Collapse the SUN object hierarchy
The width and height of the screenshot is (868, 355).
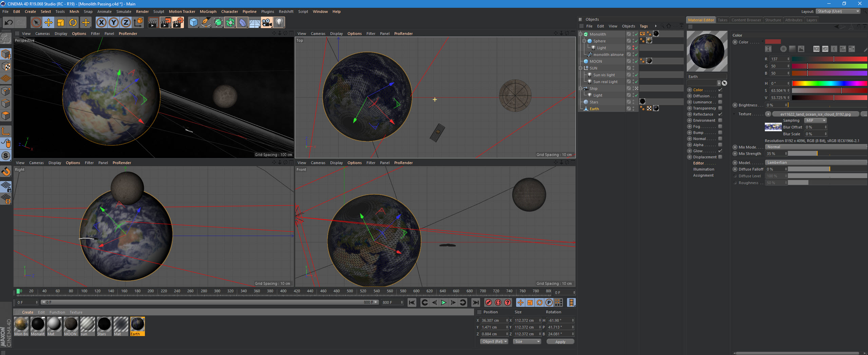click(581, 68)
